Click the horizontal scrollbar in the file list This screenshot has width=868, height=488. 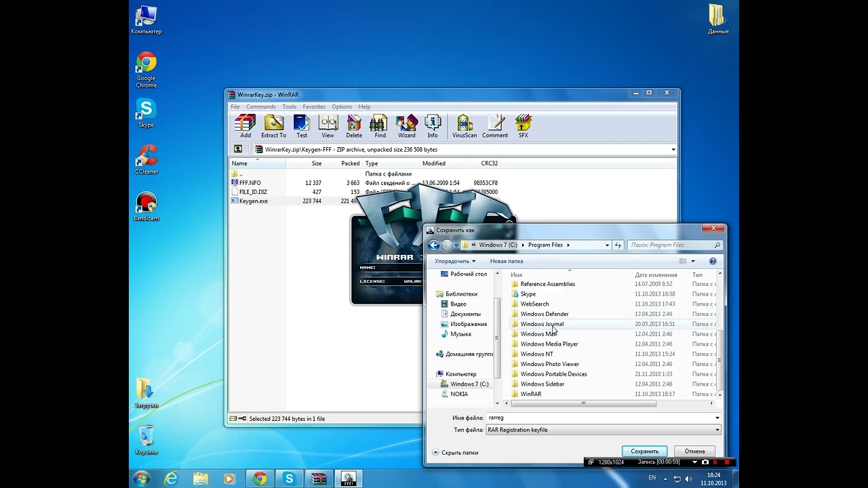pyautogui.click(x=583, y=403)
